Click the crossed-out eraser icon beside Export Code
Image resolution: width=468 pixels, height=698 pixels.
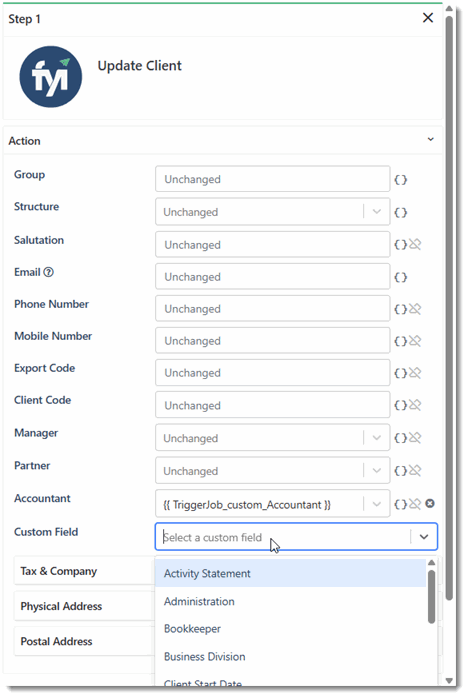[x=415, y=373]
